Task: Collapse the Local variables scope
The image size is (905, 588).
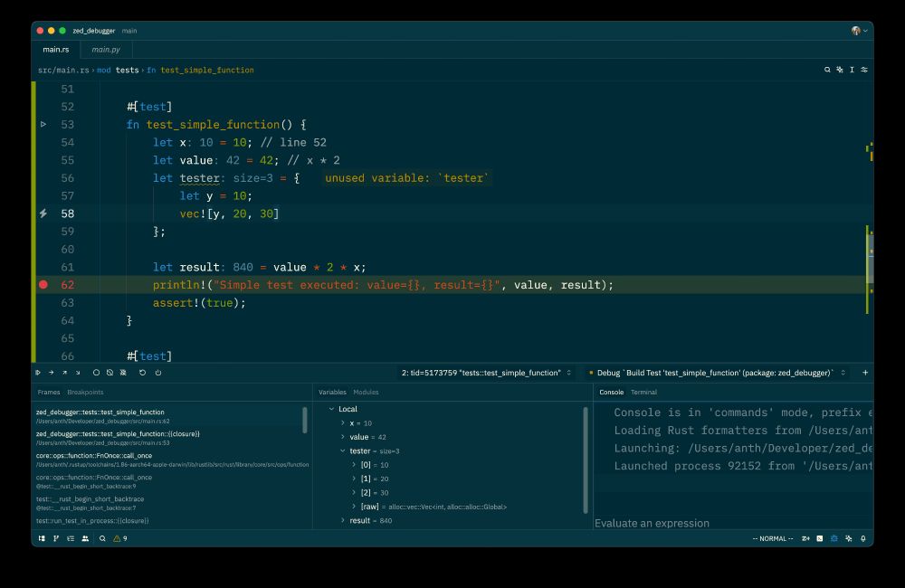Action: pos(331,409)
